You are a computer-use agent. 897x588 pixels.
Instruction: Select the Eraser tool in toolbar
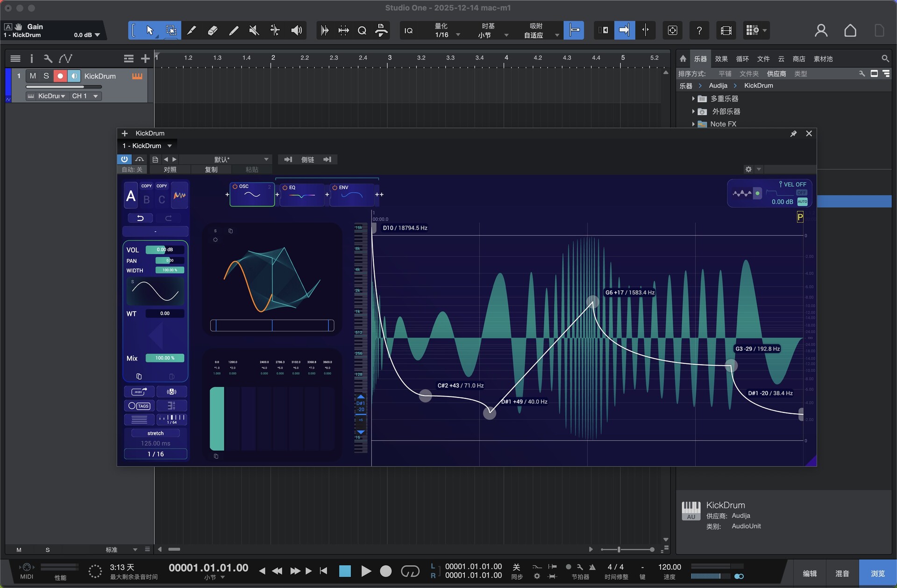pyautogui.click(x=213, y=30)
